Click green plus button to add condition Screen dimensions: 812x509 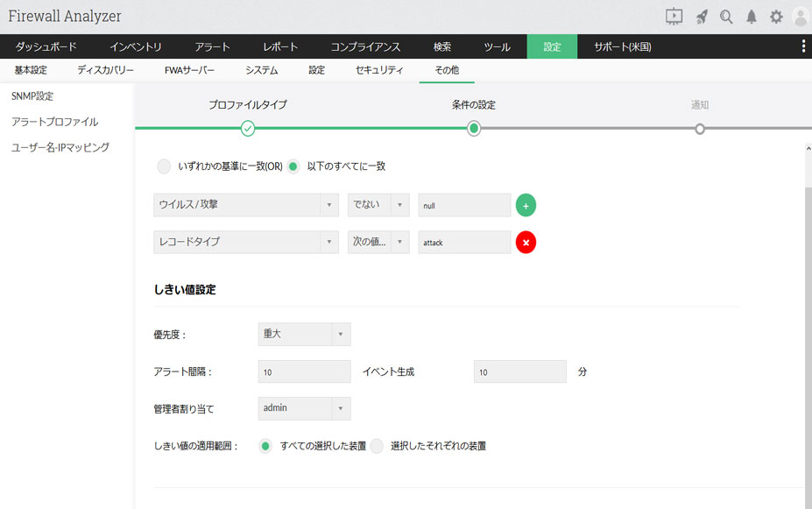526,205
